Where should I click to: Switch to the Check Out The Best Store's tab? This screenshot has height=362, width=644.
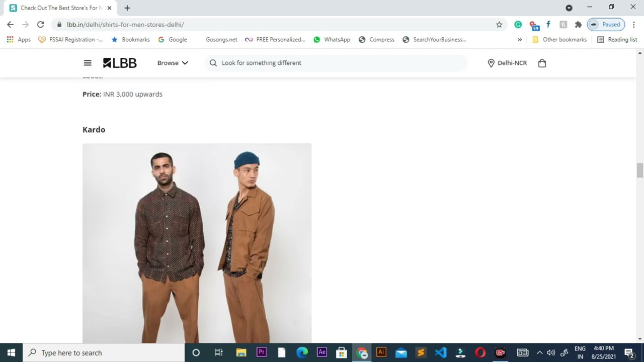pos(58,8)
